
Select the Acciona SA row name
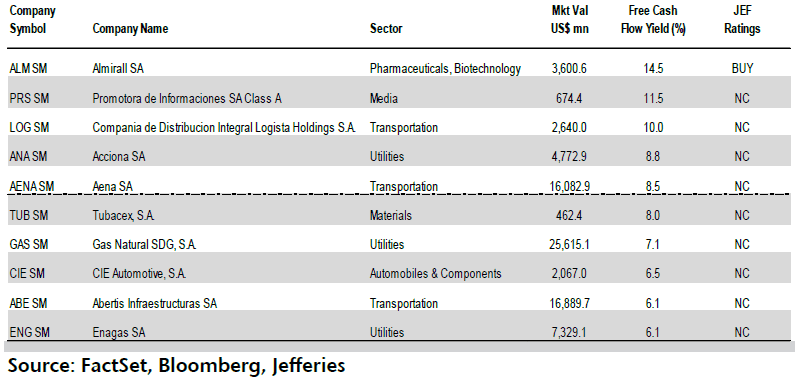click(119, 157)
